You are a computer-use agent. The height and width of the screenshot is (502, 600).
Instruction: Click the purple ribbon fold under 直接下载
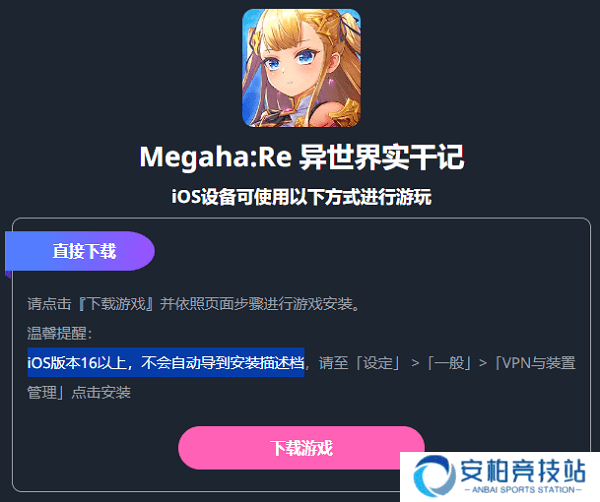(x=8, y=274)
